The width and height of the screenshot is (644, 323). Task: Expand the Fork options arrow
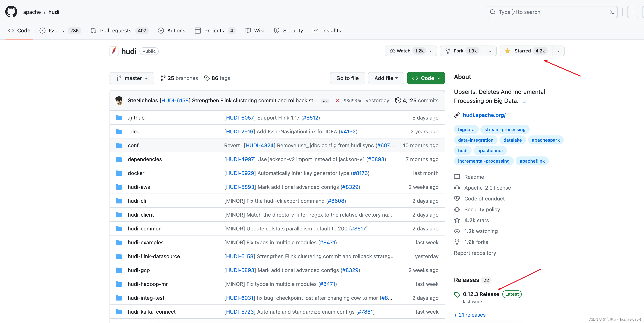click(490, 51)
